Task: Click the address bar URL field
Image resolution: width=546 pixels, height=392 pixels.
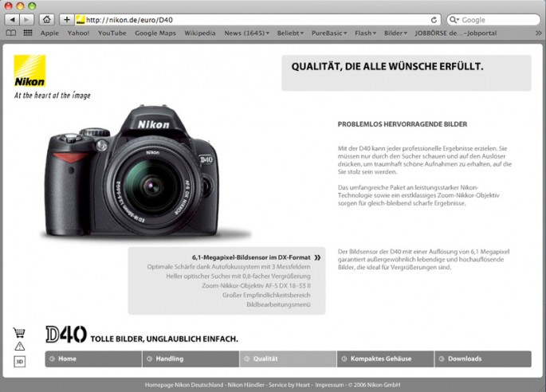Action: coord(257,20)
